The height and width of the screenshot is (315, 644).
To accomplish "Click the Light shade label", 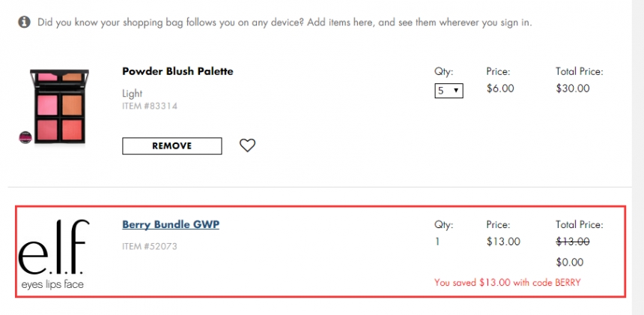I will 132,94.
